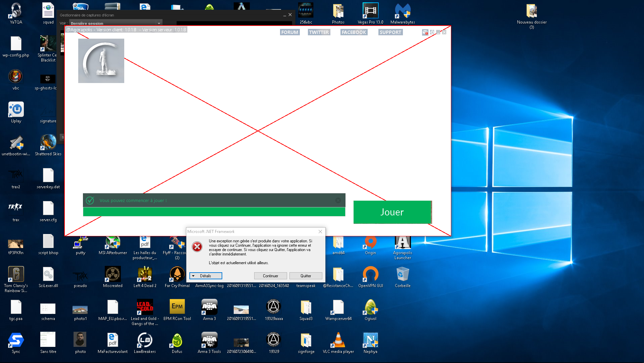This screenshot has height=363, width=644.
Task: Select the EPM RCon Tool icon
Action: pyautogui.click(x=177, y=310)
